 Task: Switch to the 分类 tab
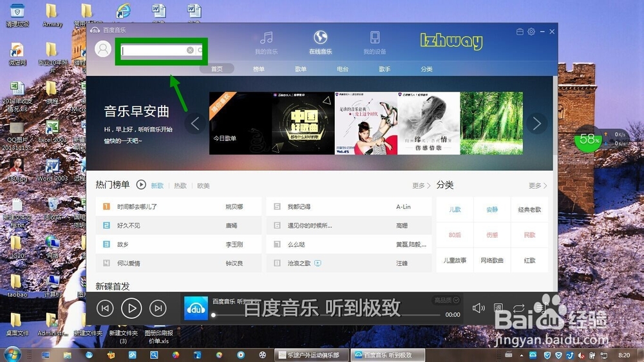426,69
